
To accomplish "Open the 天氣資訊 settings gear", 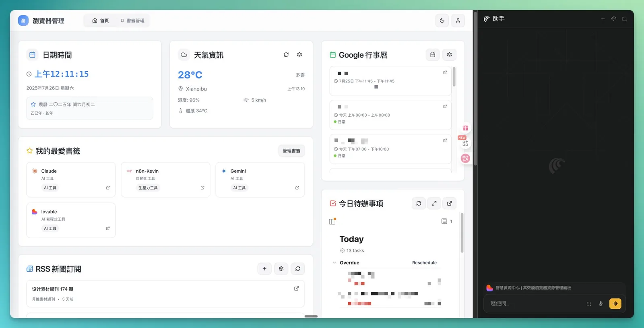I will click(299, 55).
